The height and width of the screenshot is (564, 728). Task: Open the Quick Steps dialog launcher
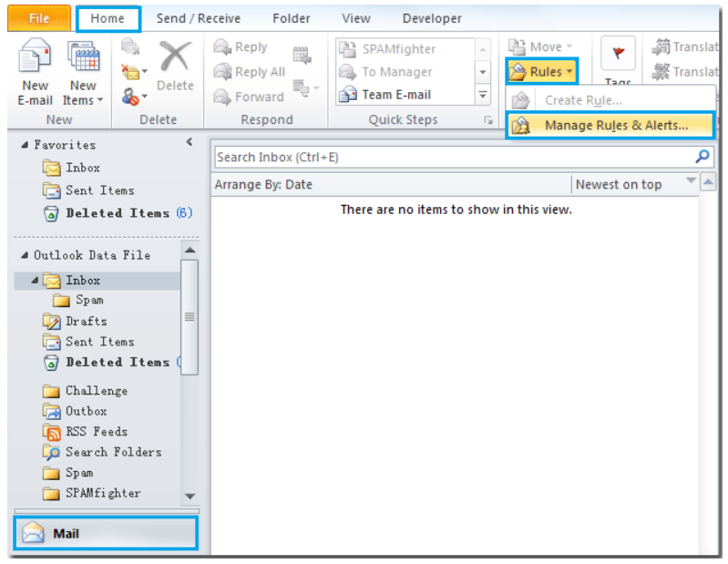click(488, 120)
